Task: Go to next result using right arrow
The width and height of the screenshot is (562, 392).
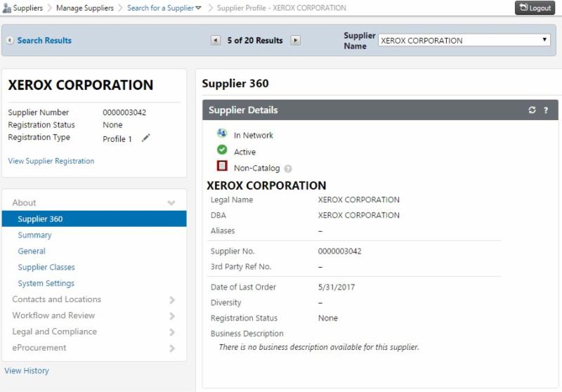Action: click(x=296, y=41)
